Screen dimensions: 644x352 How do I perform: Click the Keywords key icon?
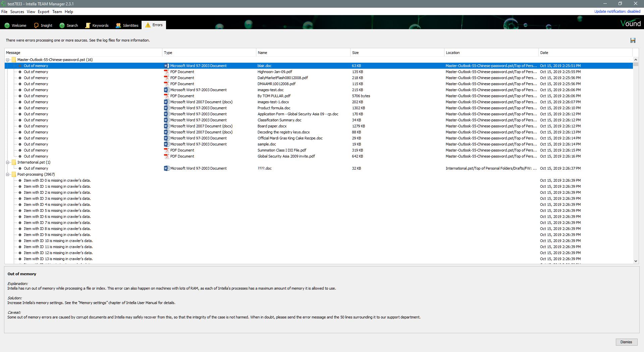[x=88, y=25]
